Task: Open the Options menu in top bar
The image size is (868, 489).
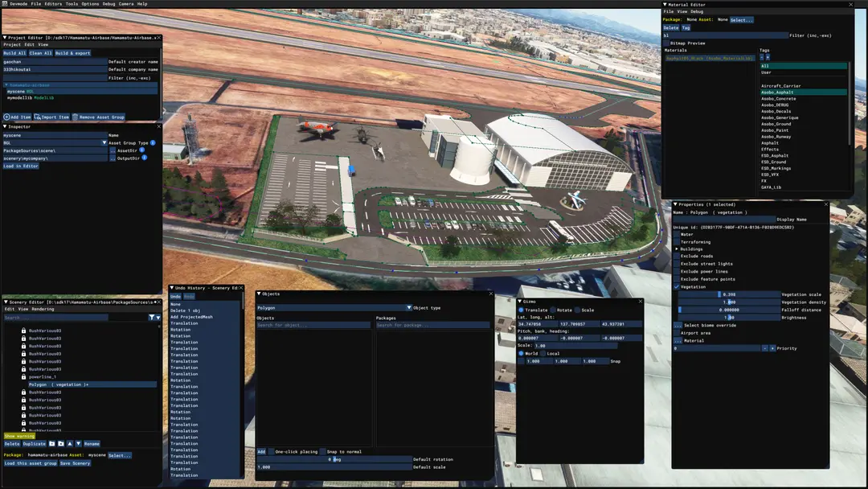Action: [x=90, y=3]
